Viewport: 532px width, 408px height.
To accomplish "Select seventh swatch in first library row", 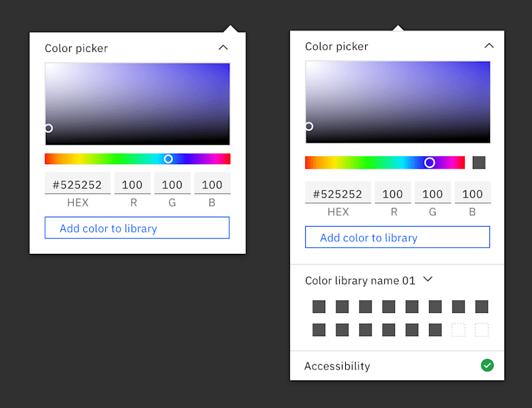I will coord(458,306).
